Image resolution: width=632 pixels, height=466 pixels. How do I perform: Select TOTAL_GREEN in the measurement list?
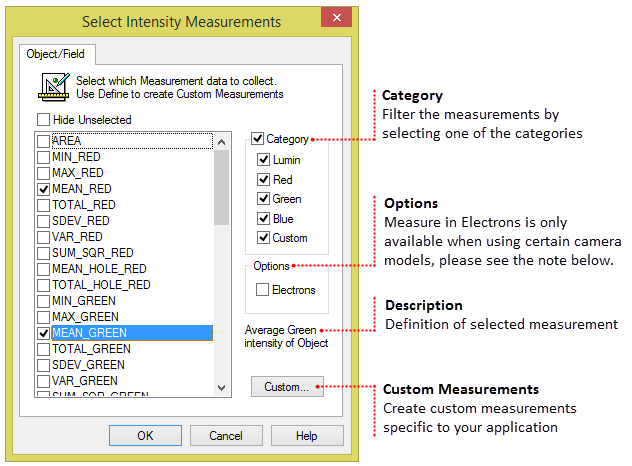91,349
